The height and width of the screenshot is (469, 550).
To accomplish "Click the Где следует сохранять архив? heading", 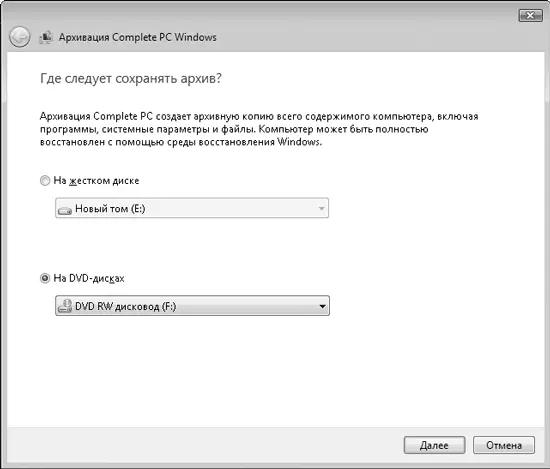I will 131,79.
